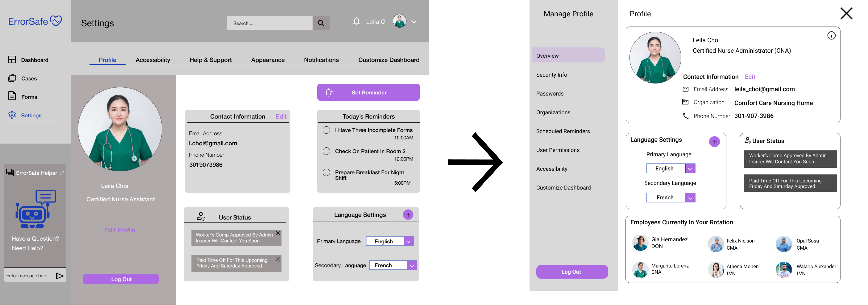
Task: Expand the user menu chevron in header
Action: click(x=414, y=22)
